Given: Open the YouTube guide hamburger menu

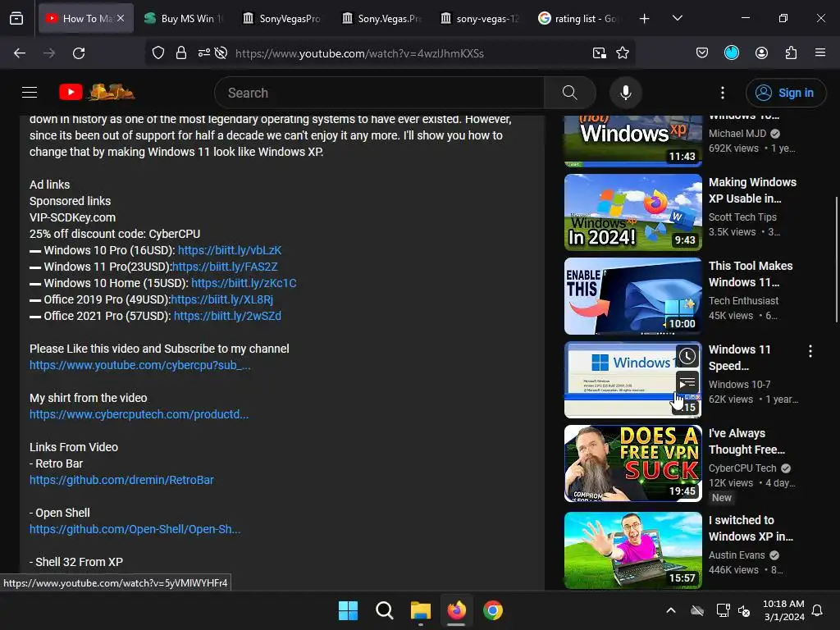Looking at the screenshot, I should pos(30,93).
